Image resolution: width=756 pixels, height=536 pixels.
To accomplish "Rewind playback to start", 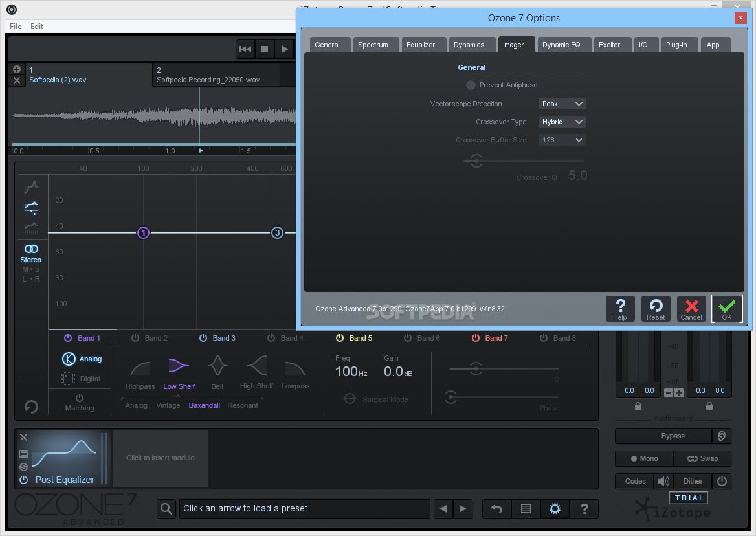I will click(245, 49).
